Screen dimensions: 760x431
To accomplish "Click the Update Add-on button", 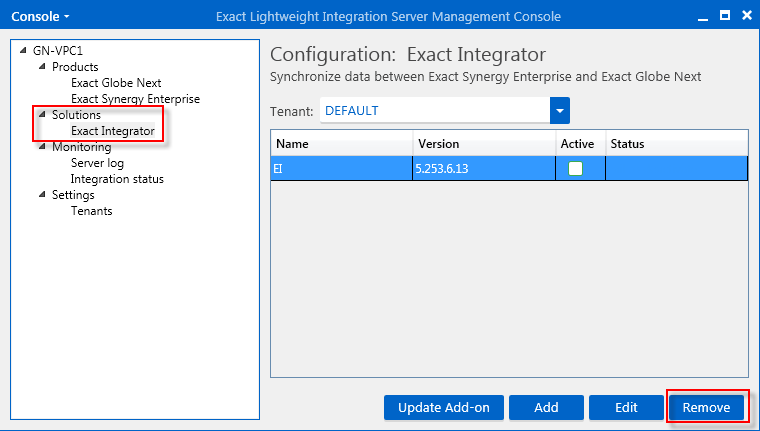I will coord(443,408).
